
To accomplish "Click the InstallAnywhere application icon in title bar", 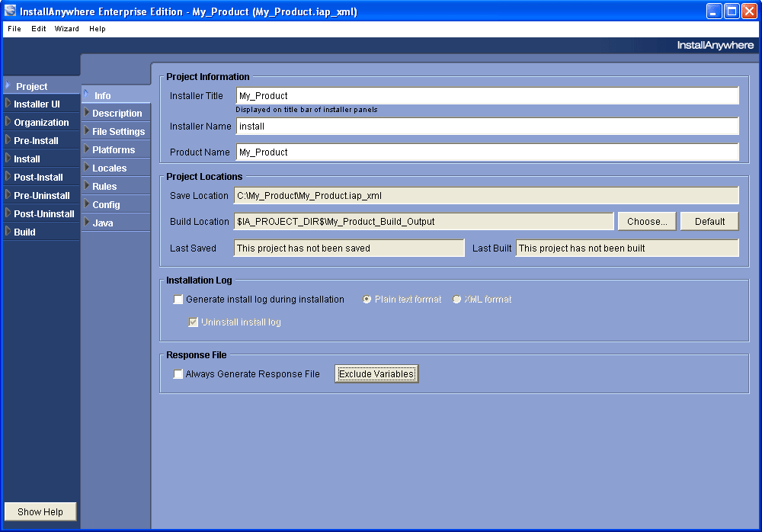I will 10,11.
